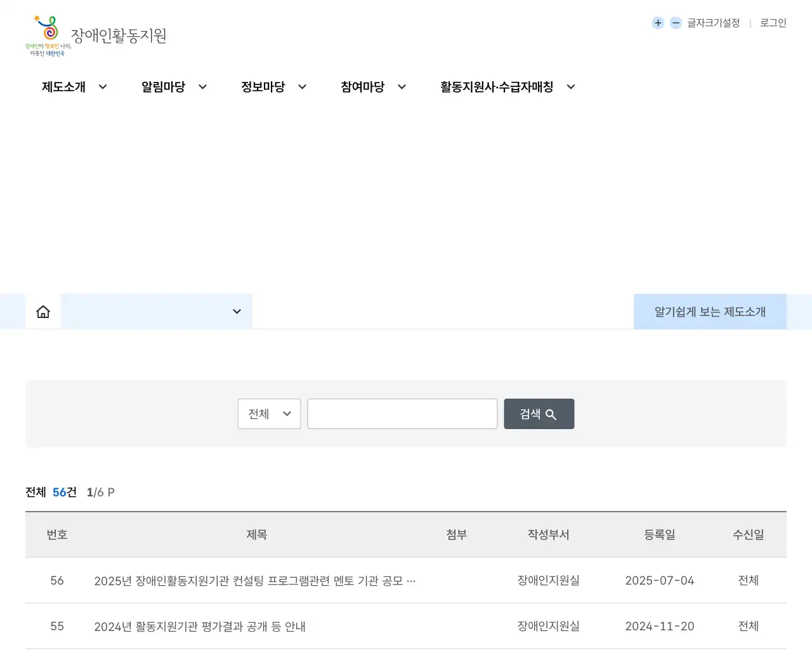Open post 56 about 컨설팅 프로그램 멘토 기관 공모
The width and height of the screenshot is (812, 650).
pyautogui.click(x=254, y=580)
